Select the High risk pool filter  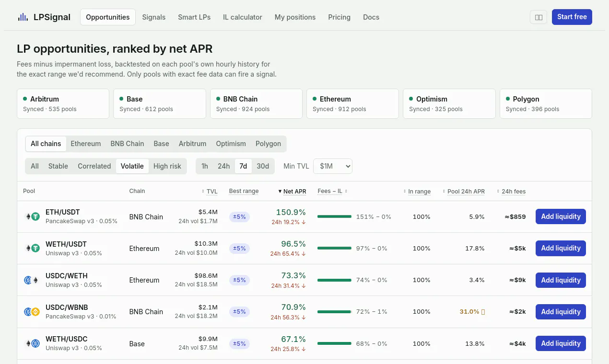tap(167, 166)
